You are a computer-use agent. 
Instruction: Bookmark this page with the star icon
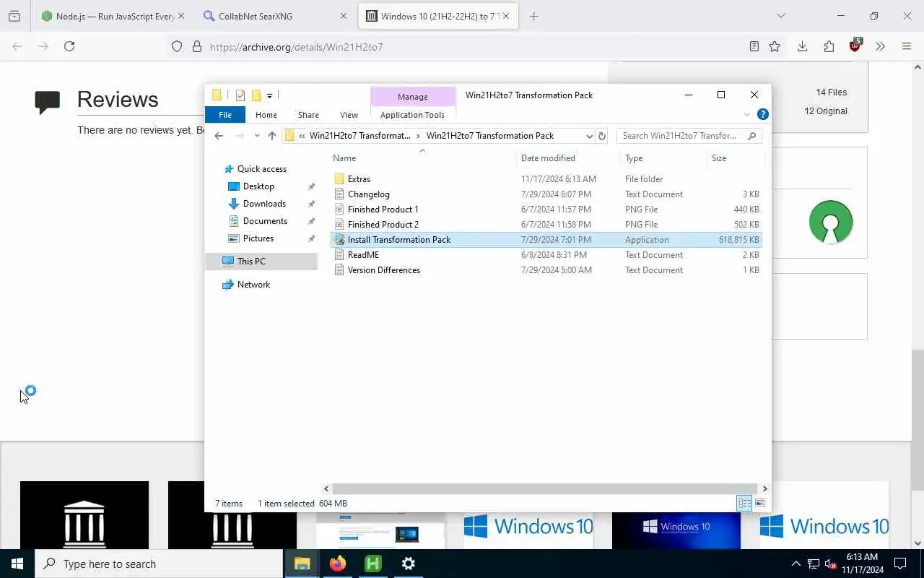(775, 46)
